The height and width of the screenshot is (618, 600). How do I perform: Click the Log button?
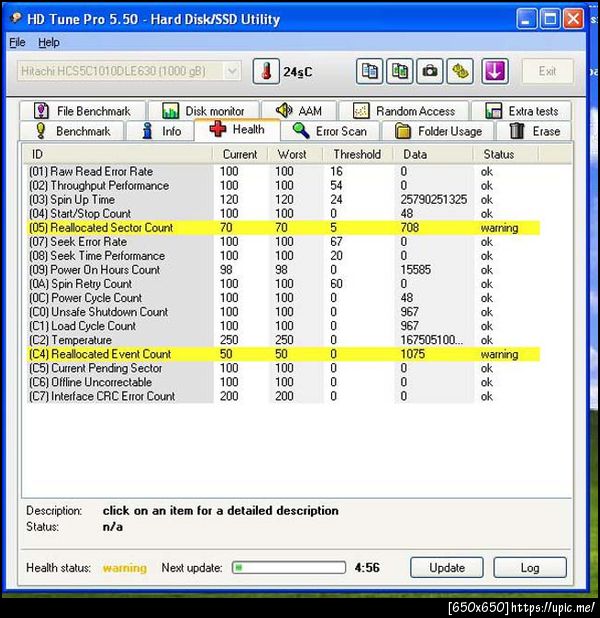(530, 568)
